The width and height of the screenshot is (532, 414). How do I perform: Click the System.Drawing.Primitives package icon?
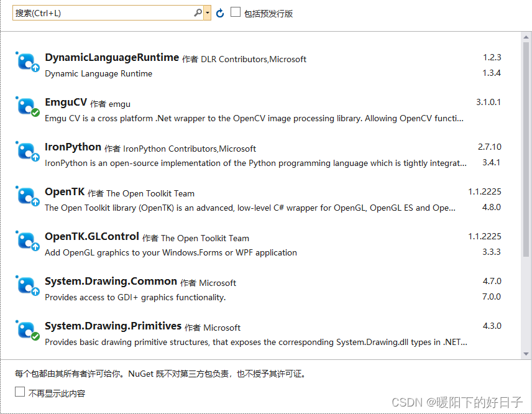tap(27, 331)
